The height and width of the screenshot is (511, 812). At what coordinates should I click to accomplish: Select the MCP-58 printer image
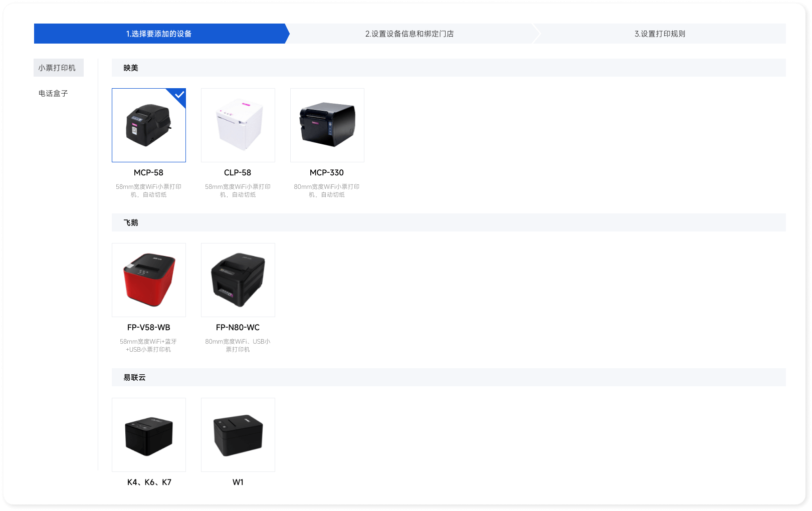(148, 125)
